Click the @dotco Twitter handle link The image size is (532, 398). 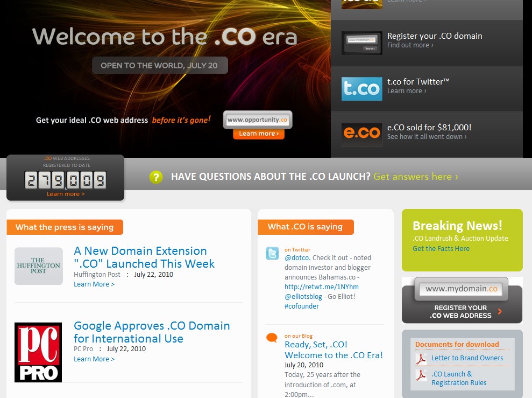297,258
